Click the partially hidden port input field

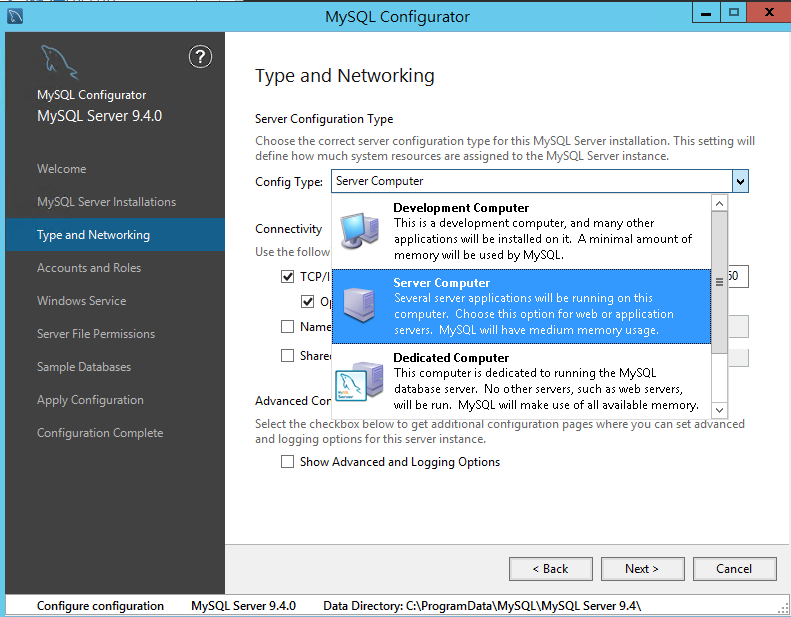(x=738, y=276)
